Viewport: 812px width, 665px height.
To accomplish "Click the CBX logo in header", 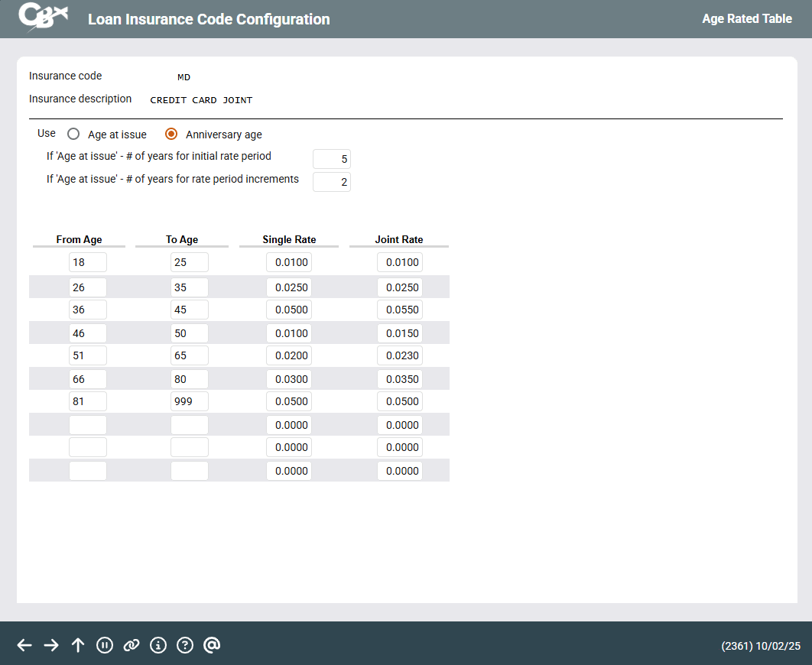I will click(x=44, y=18).
